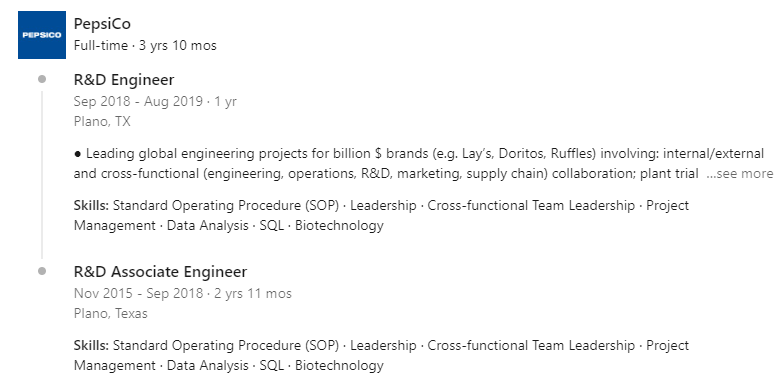This screenshot has height=389, width=782.
Task: Expand description with '...see more'
Action: tap(740, 174)
